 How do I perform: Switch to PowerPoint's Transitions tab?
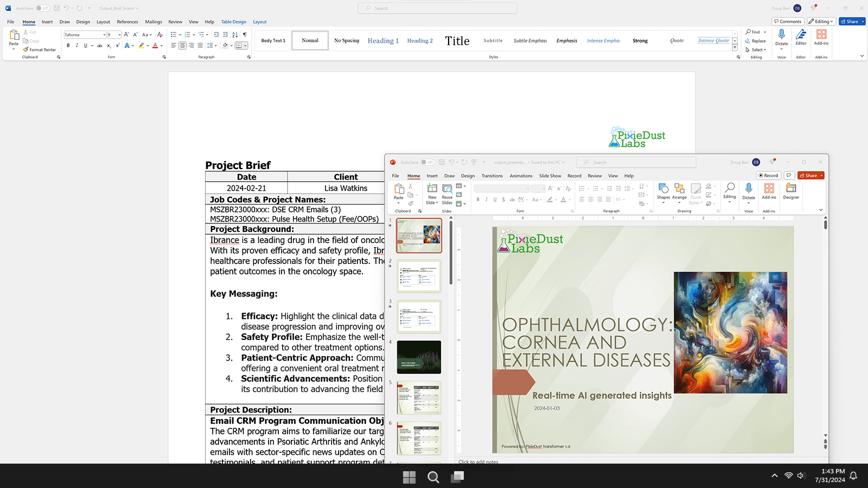(x=492, y=176)
